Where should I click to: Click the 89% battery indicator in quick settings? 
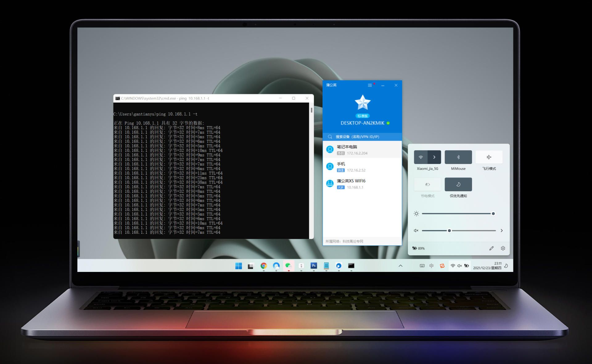(x=418, y=248)
